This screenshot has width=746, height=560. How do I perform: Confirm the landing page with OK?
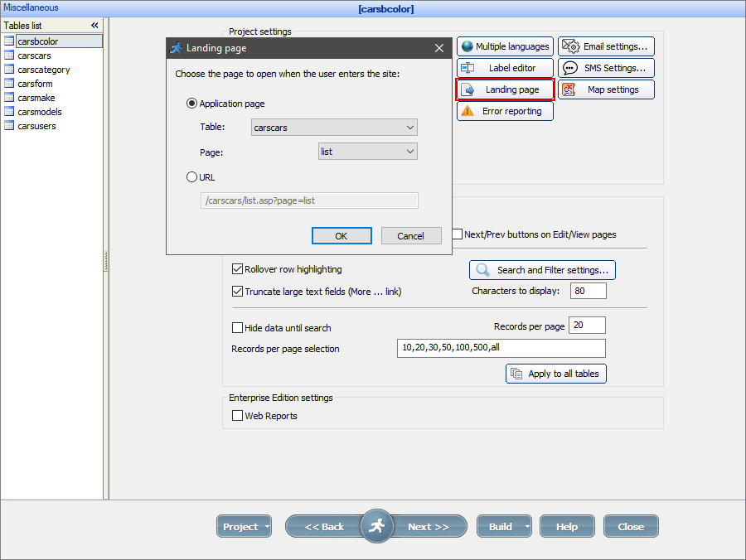(342, 235)
